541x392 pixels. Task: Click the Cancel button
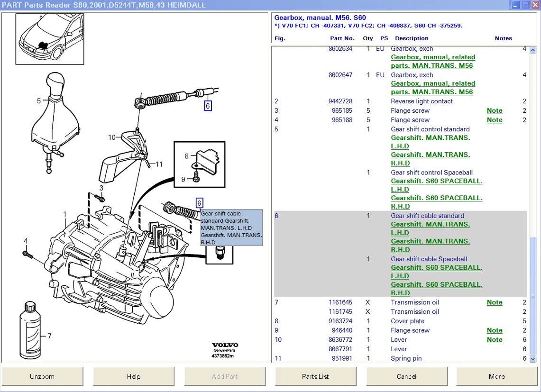[406, 376]
